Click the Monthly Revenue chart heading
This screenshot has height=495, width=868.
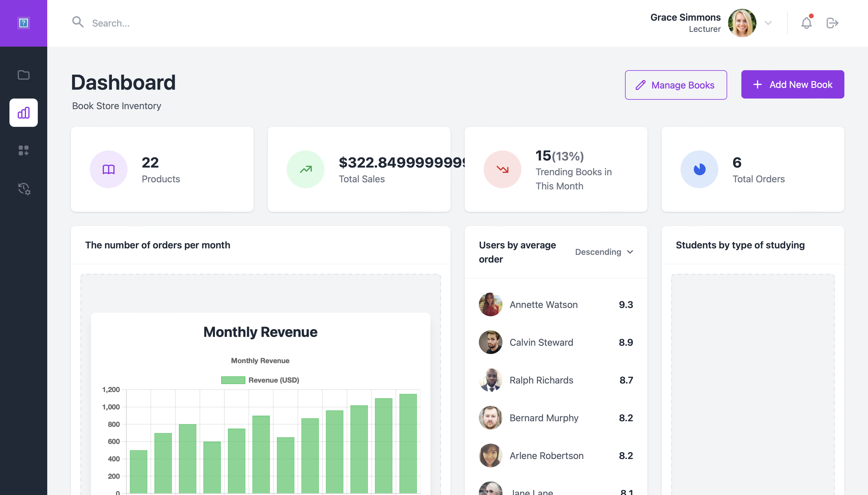pos(260,332)
